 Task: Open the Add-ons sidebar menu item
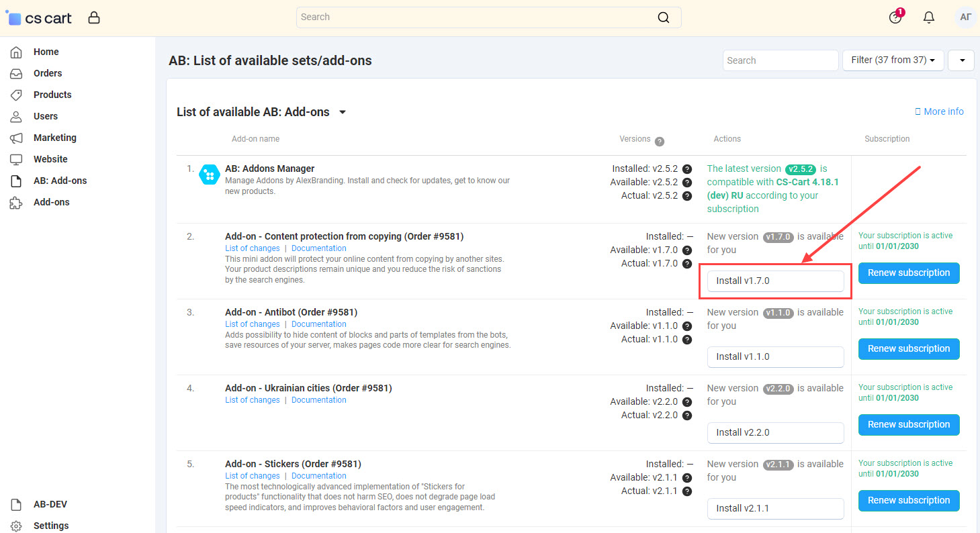click(52, 202)
